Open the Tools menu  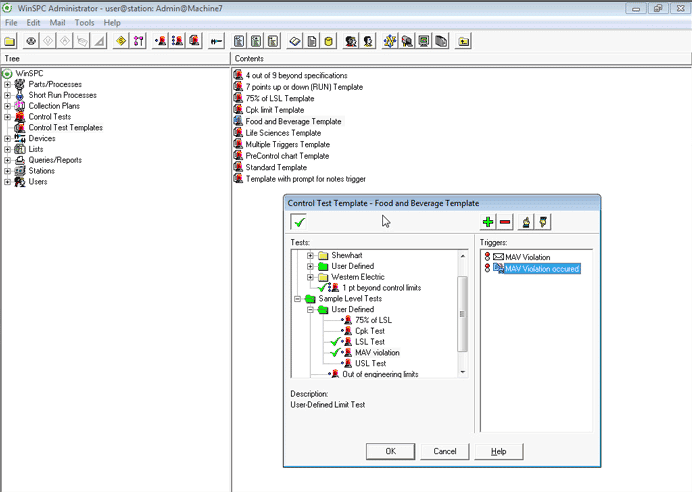[x=84, y=22]
